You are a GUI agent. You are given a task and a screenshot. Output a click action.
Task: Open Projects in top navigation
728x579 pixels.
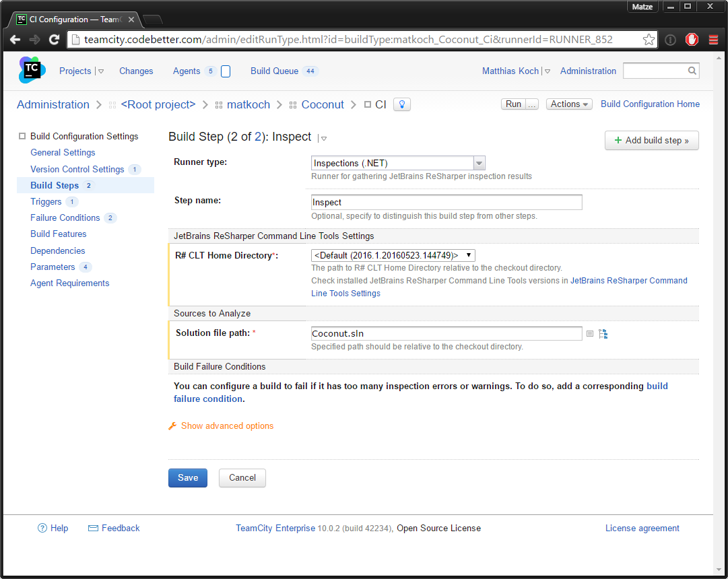(x=75, y=71)
